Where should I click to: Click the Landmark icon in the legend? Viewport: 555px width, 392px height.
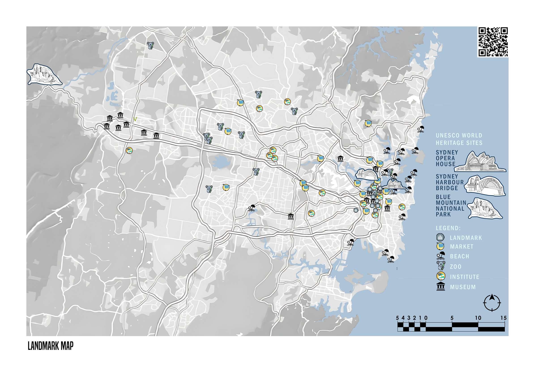coord(440,237)
